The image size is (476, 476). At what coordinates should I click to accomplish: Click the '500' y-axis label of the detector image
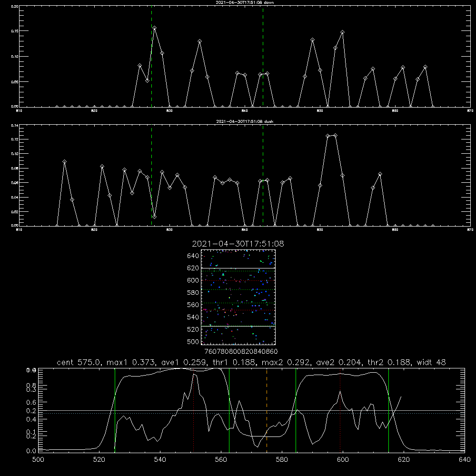tap(193, 341)
